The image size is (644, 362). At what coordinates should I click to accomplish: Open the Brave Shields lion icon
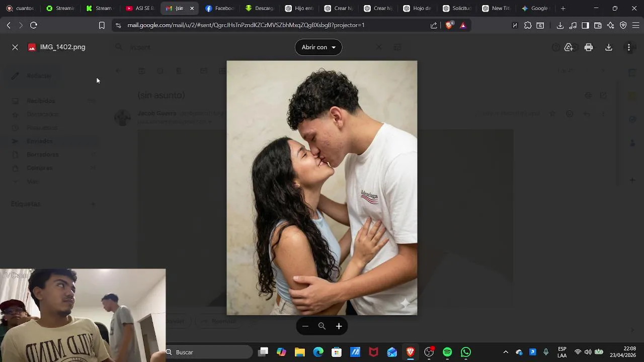point(449,25)
